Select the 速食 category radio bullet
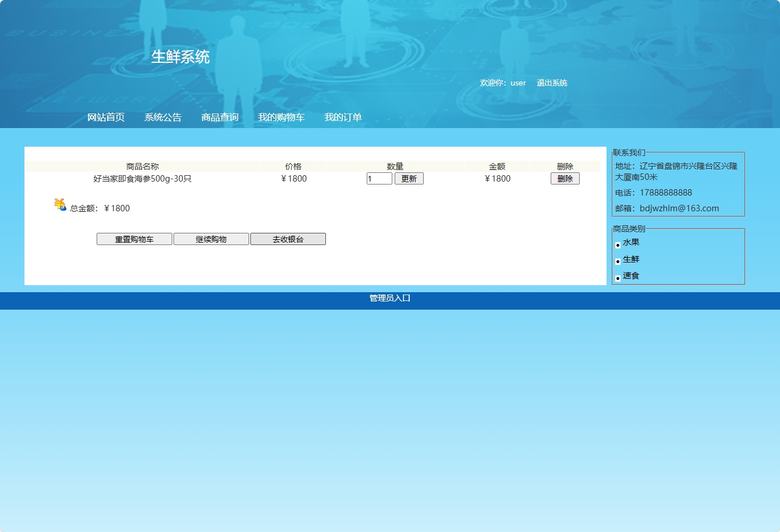 pos(618,278)
